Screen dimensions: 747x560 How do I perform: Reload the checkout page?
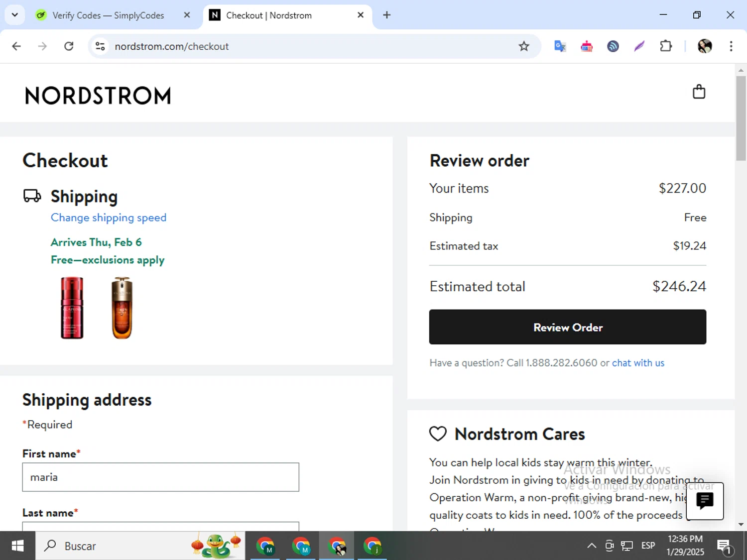[x=69, y=46]
